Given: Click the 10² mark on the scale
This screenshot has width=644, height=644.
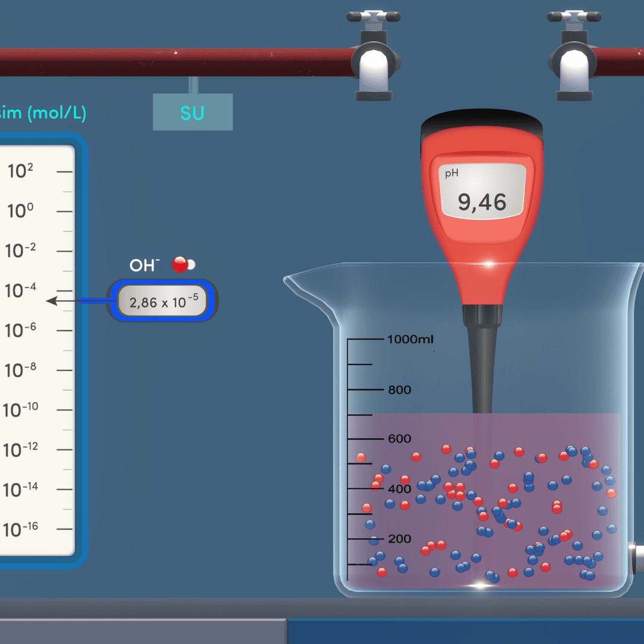Looking at the screenshot, I should pyautogui.click(x=21, y=172).
